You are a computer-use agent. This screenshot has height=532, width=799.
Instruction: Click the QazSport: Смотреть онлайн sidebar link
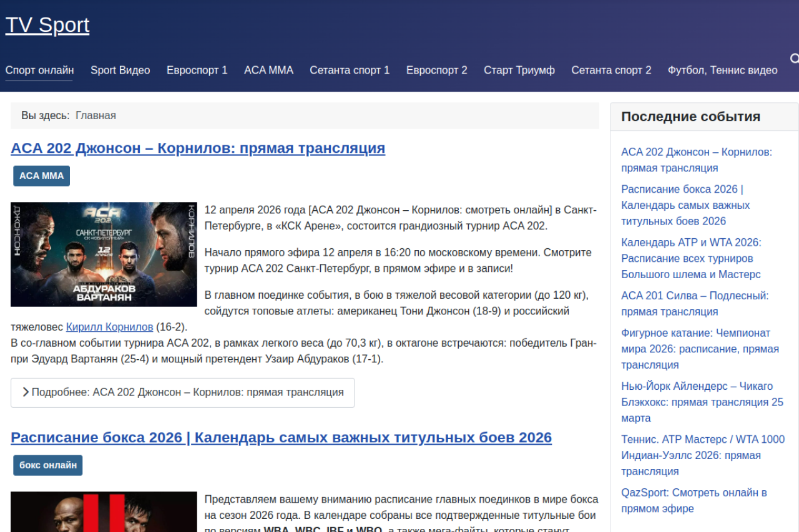click(x=694, y=500)
